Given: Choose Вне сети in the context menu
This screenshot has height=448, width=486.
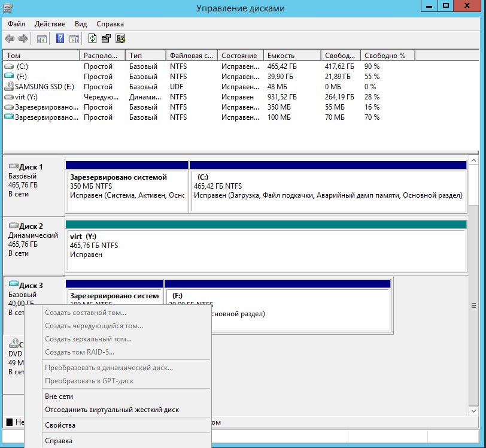Looking at the screenshot, I should click(x=59, y=396).
